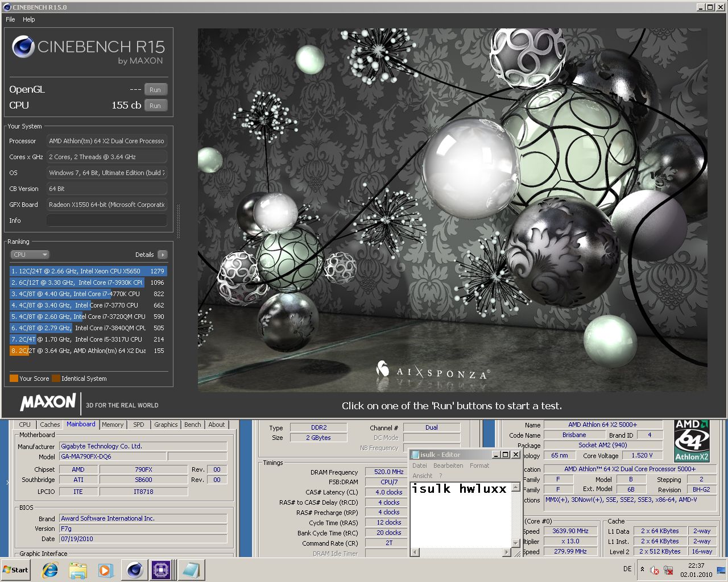The image size is (728, 582).
Task: Show hidden system tray icons arrow
Action: [x=642, y=569]
